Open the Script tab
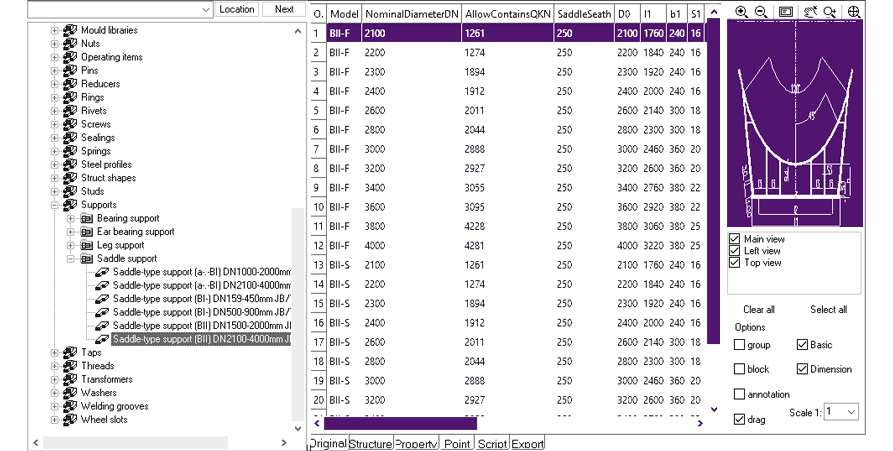This screenshot has height=451, width=893. pos(492,444)
